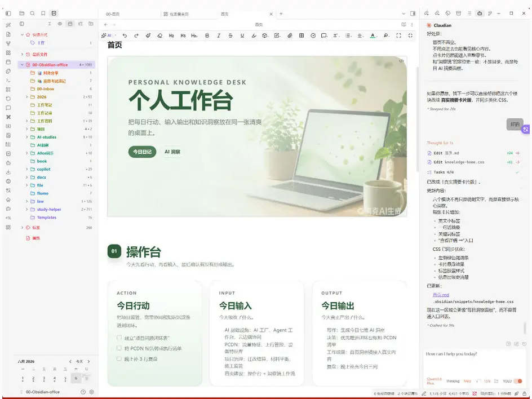The width and height of the screenshot is (532, 399).
Task: Apply italic formatting from the toolbar
Action: 219,36
